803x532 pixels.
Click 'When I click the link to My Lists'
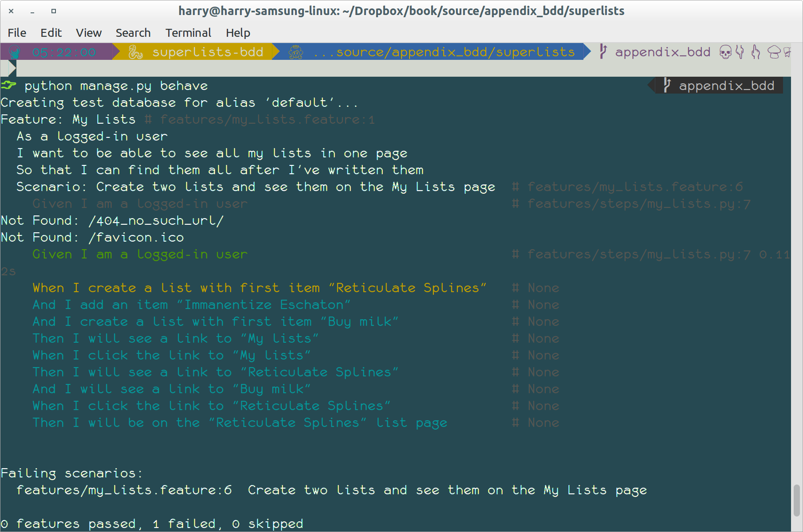tap(172, 356)
